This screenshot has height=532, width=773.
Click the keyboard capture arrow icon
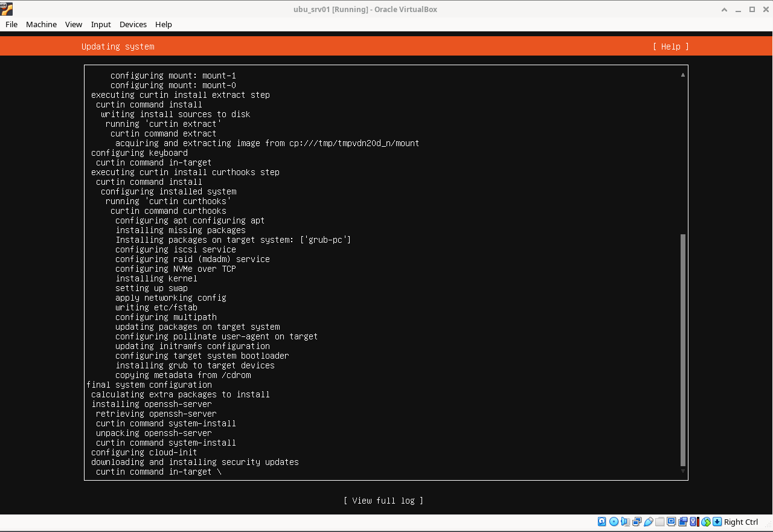717,522
